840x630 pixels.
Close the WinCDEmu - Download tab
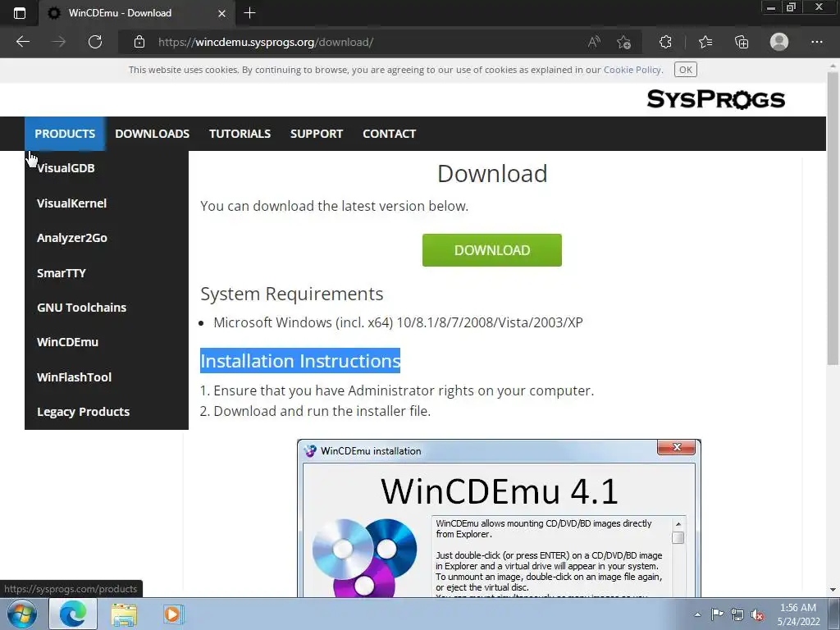pos(221,13)
